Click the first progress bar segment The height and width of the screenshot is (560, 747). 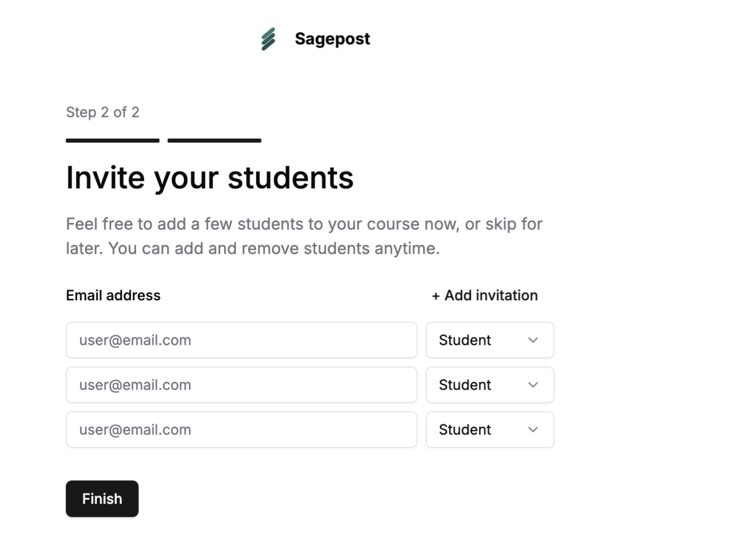[113, 141]
